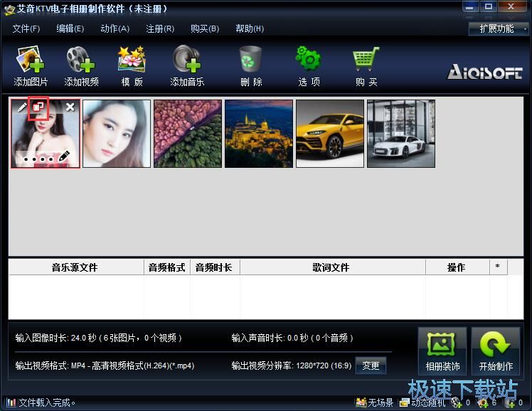Click the Add Picture (添加图片) icon
Viewport: 532px width, 411px height.
[x=31, y=66]
